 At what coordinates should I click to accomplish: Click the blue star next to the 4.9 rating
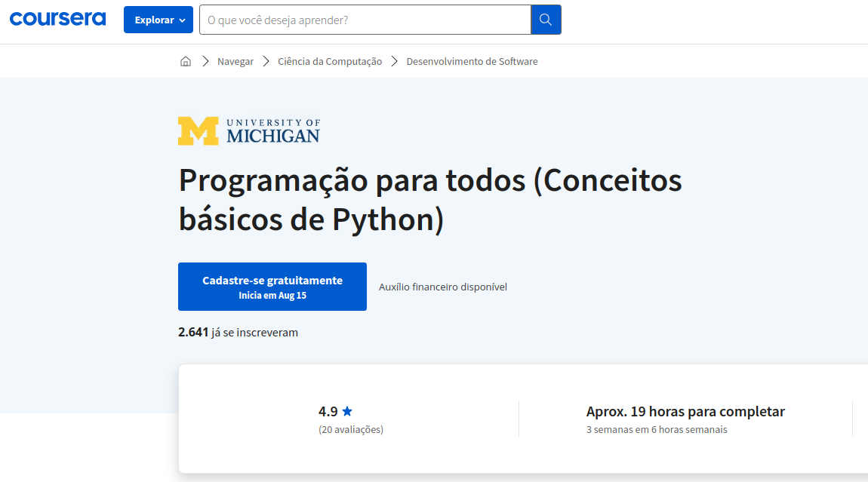[x=347, y=411]
